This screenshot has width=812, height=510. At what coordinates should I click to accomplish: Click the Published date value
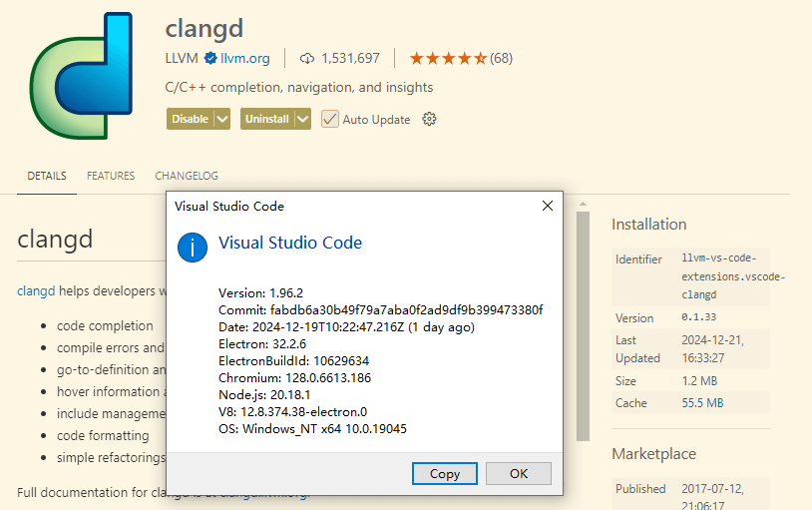point(712,496)
